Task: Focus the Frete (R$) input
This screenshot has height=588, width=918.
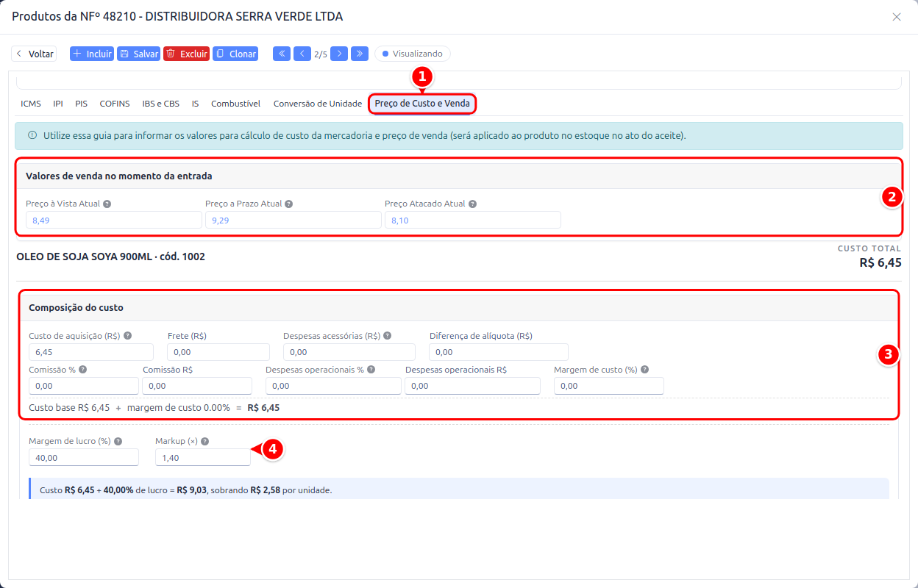Action: click(218, 352)
